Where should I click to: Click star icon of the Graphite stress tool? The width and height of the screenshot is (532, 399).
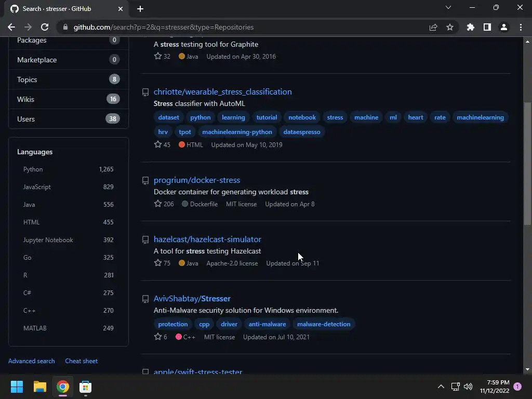pyautogui.click(x=158, y=56)
